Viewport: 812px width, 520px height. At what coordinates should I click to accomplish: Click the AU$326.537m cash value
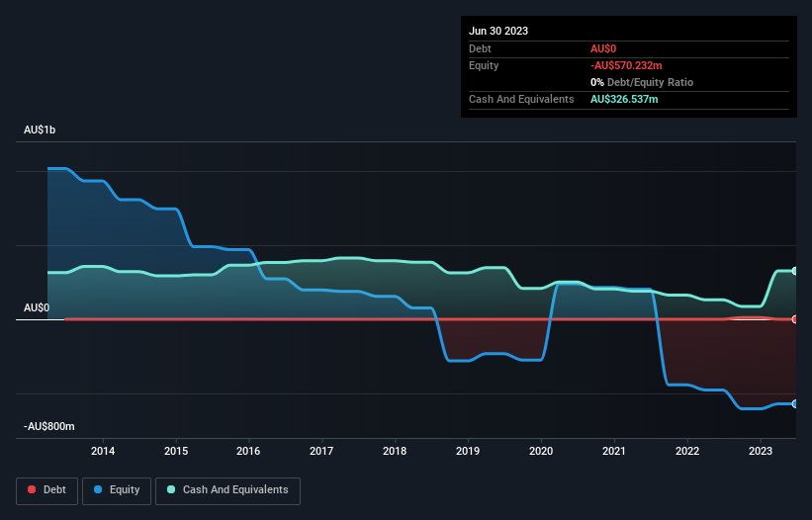click(624, 99)
